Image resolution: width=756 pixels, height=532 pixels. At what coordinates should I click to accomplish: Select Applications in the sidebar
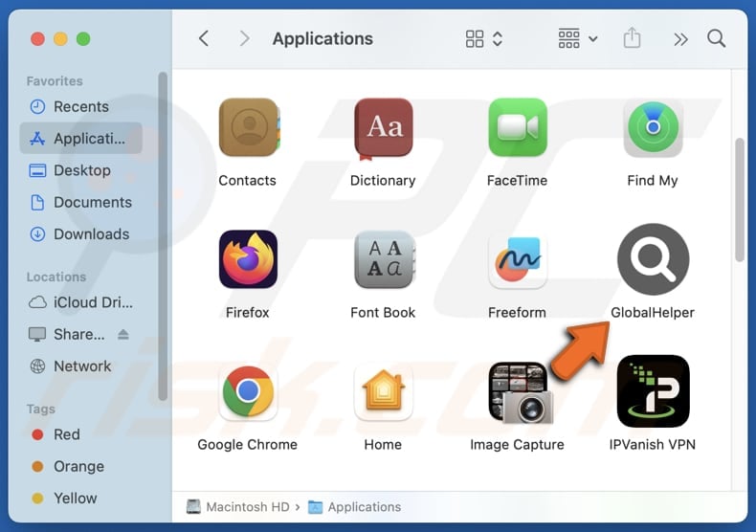pyautogui.click(x=80, y=139)
